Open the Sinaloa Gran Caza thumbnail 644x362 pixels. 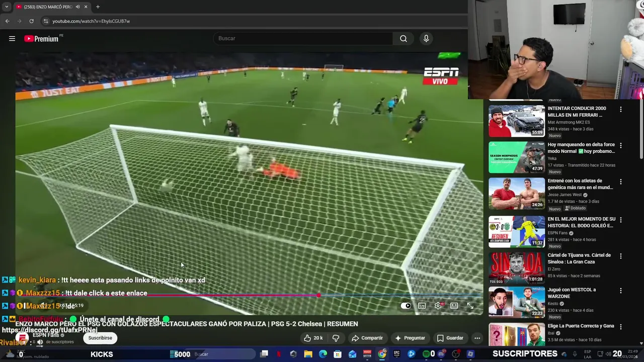[517, 267]
